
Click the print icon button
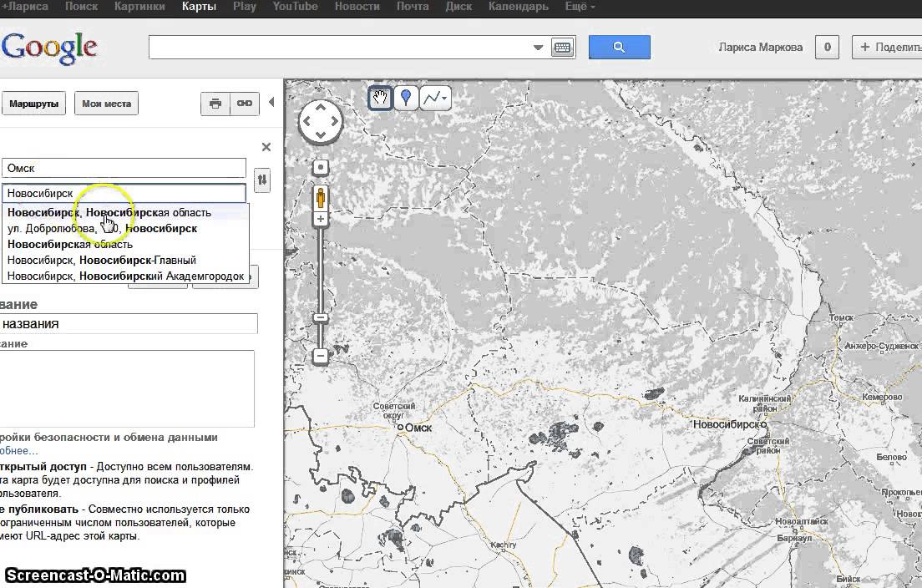(x=215, y=104)
